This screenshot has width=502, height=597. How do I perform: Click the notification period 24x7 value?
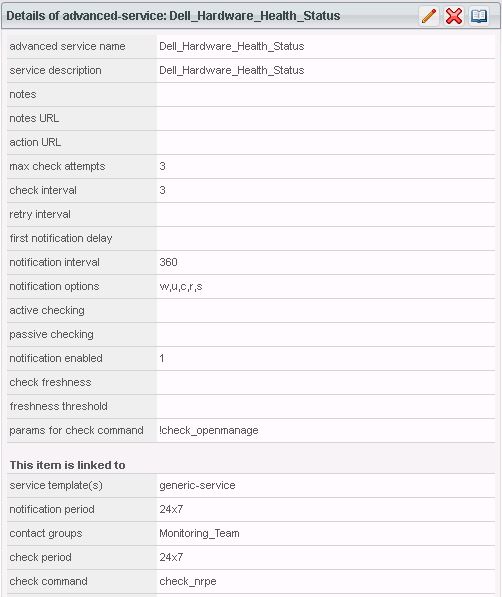171,509
